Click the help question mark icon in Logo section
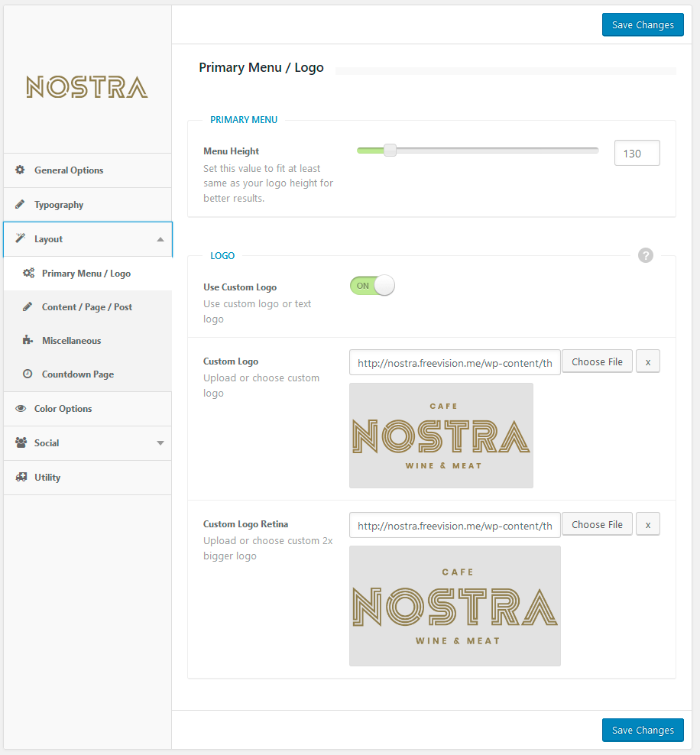This screenshot has height=755, width=700. click(x=646, y=255)
